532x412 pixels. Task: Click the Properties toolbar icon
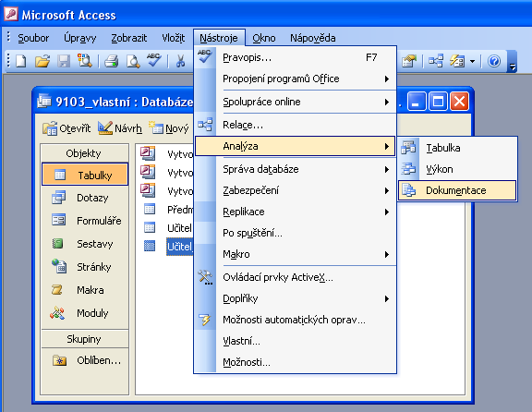409,61
